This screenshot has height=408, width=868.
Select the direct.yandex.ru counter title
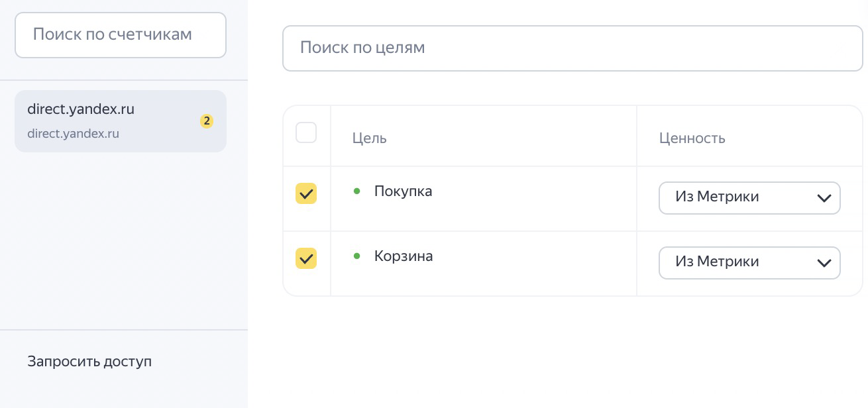click(81, 109)
